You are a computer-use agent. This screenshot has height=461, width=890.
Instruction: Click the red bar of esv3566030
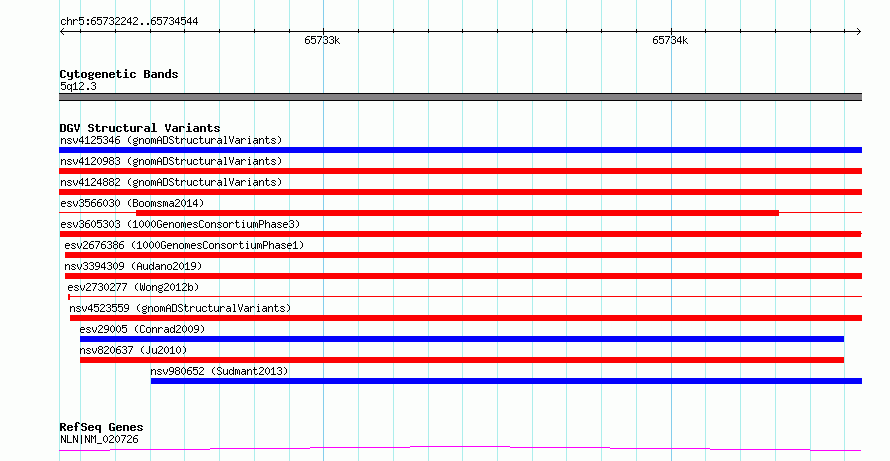[457, 213]
